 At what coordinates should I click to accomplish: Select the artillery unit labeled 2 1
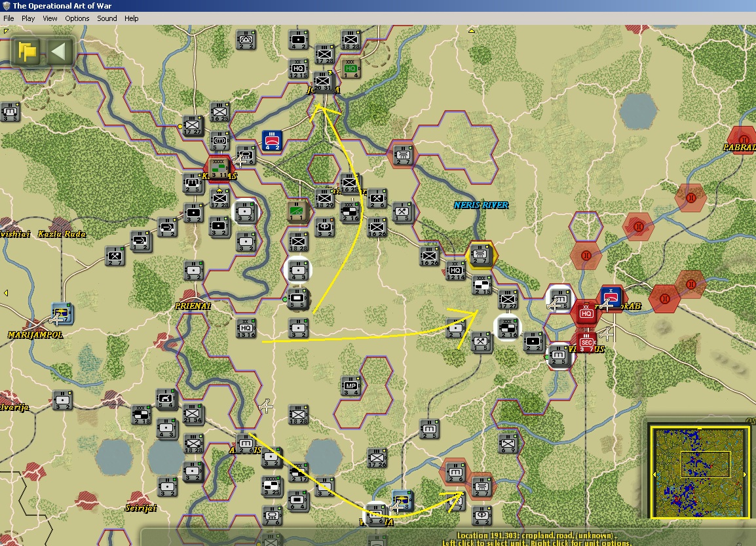pyautogui.click(x=455, y=328)
